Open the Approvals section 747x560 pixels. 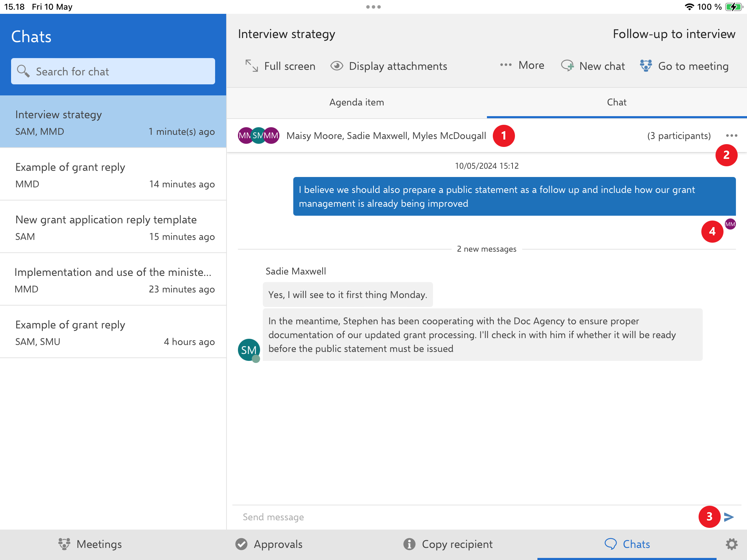click(x=269, y=544)
